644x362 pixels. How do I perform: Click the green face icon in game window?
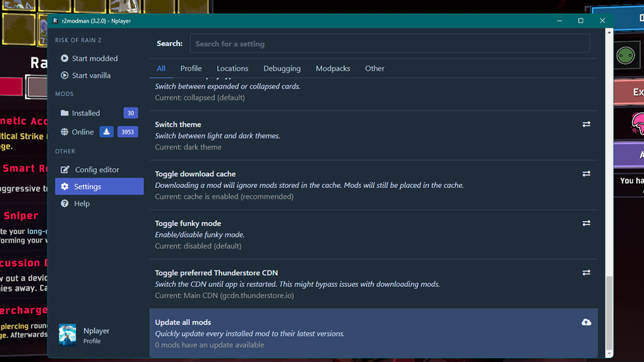pyautogui.click(x=626, y=55)
